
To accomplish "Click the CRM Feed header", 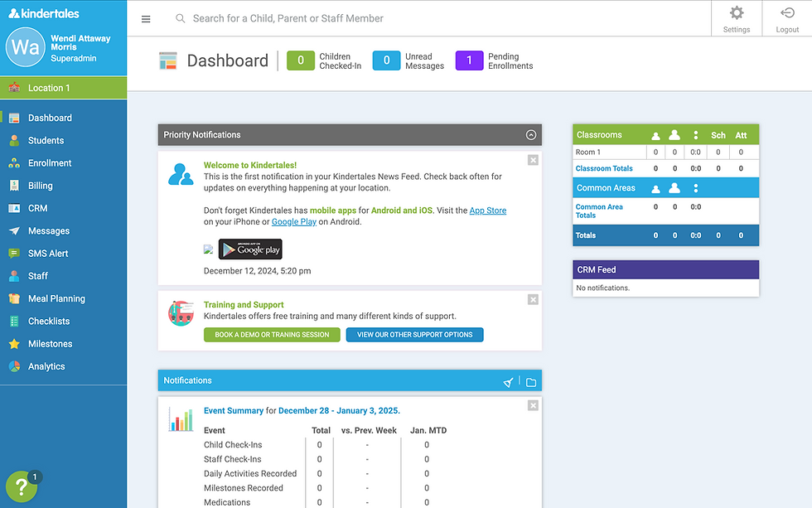I will [666, 270].
